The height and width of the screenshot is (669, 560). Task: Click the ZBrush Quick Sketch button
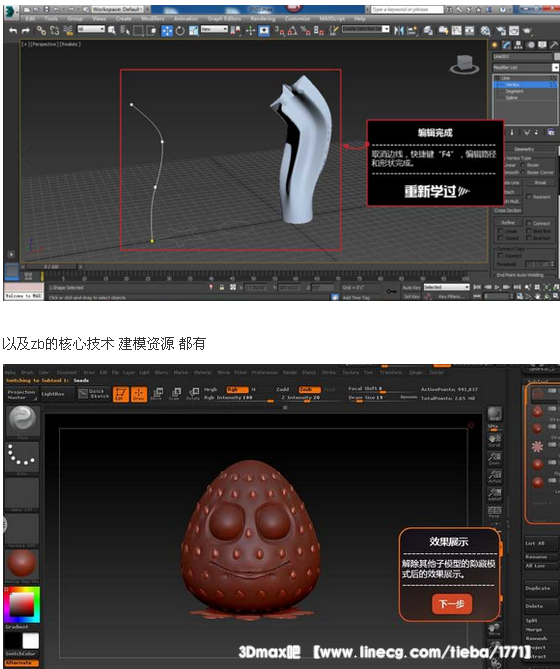tap(94, 393)
